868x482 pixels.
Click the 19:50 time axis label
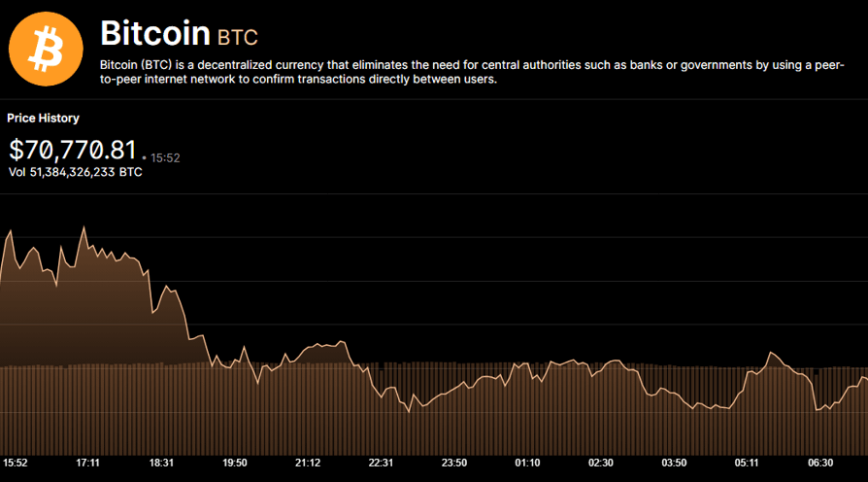(x=235, y=463)
